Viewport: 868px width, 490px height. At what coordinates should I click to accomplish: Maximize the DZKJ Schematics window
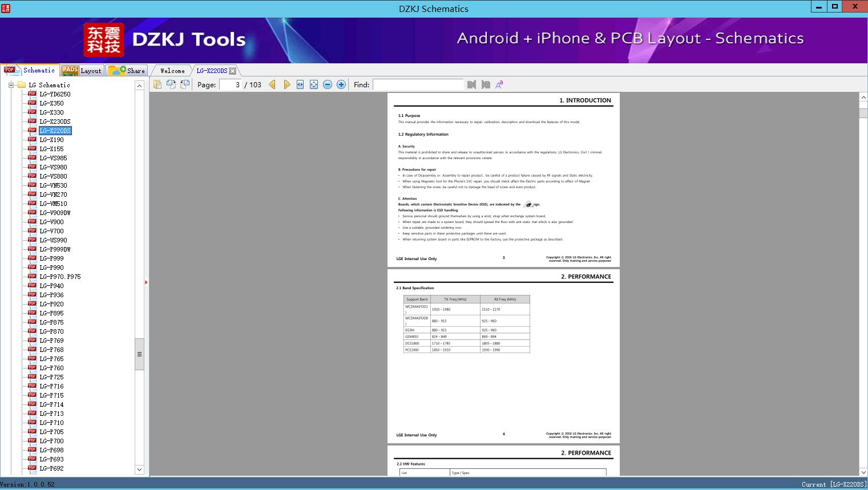pos(835,6)
